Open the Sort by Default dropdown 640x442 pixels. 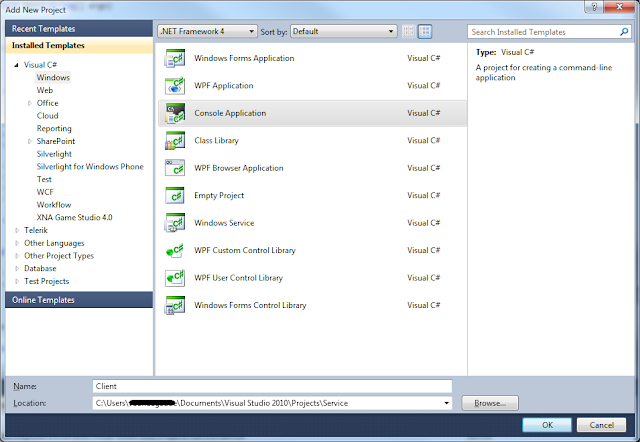pos(344,31)
